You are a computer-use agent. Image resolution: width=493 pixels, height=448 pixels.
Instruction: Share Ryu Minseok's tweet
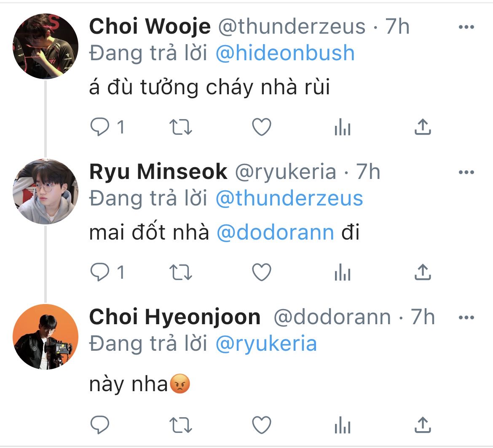point(423,273)
